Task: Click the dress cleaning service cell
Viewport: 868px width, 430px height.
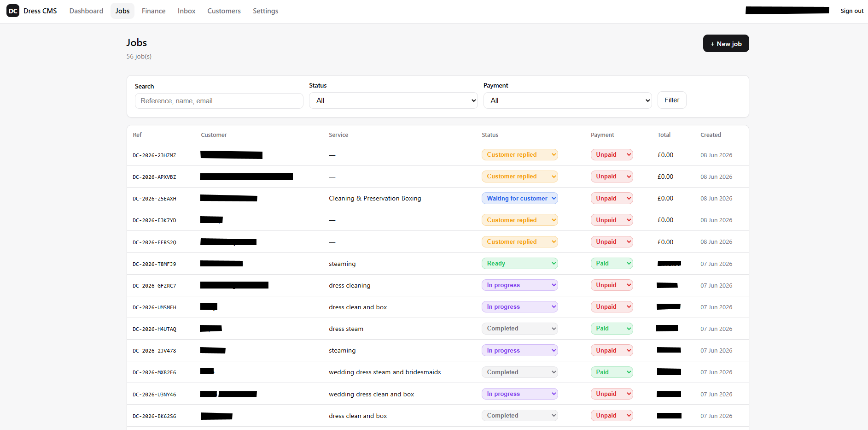Action: click(x=350, y=285)
